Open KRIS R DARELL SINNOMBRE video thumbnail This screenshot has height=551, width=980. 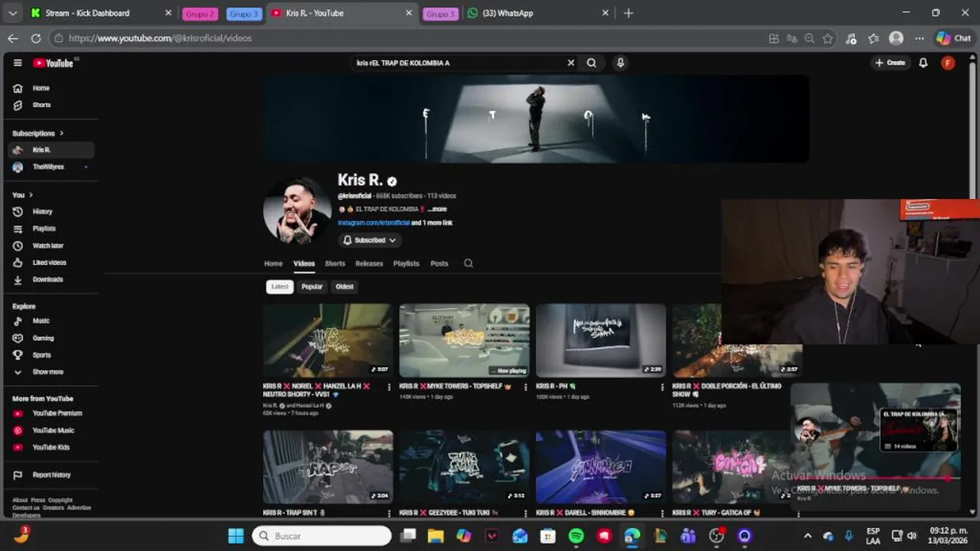(x=601, y=467)
